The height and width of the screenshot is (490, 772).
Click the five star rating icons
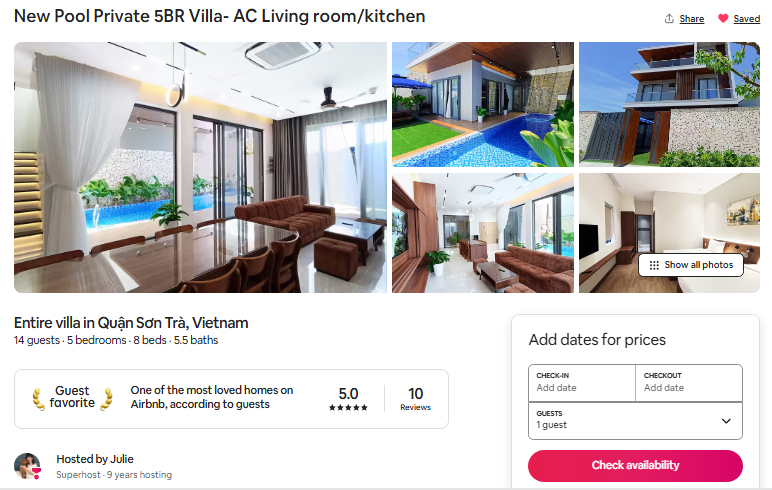tap(348, 408)
